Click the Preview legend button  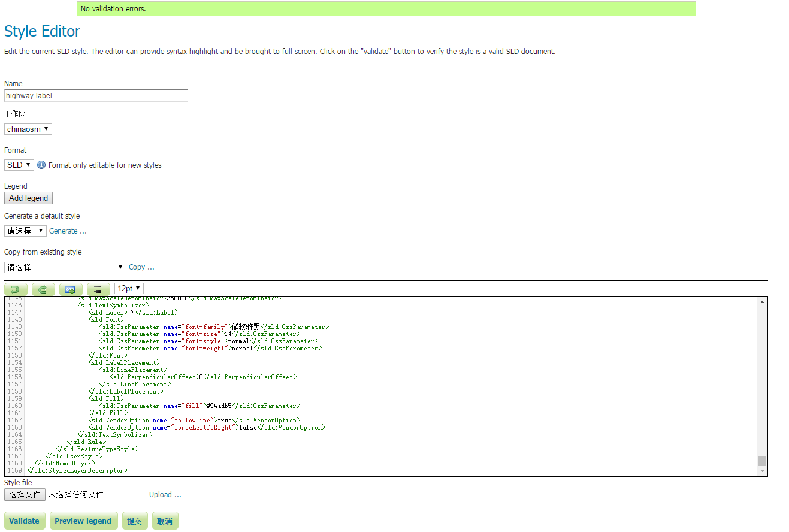(83, 521)
